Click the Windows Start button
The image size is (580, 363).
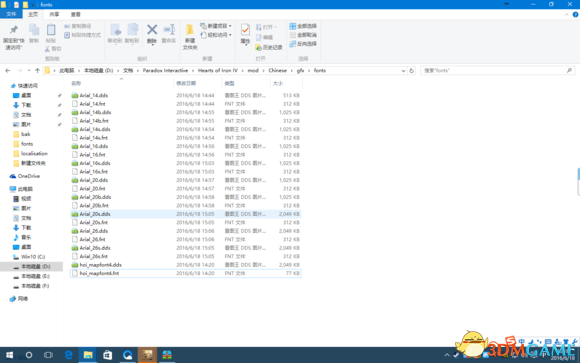coord(9,355)
